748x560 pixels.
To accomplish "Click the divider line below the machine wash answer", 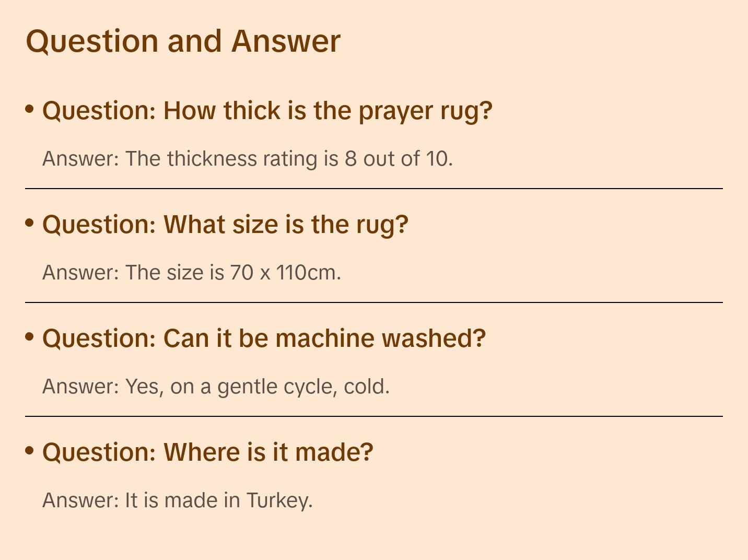I will click(374, 416).
